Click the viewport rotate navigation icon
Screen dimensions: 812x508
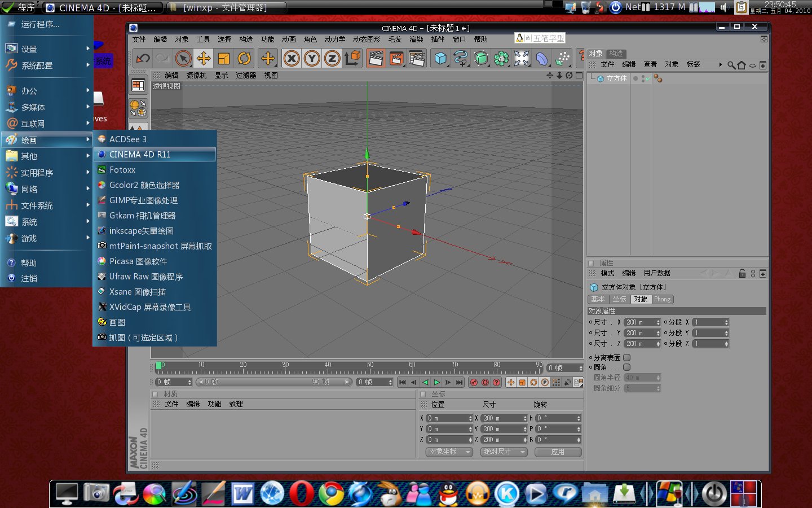coord(569,75)
